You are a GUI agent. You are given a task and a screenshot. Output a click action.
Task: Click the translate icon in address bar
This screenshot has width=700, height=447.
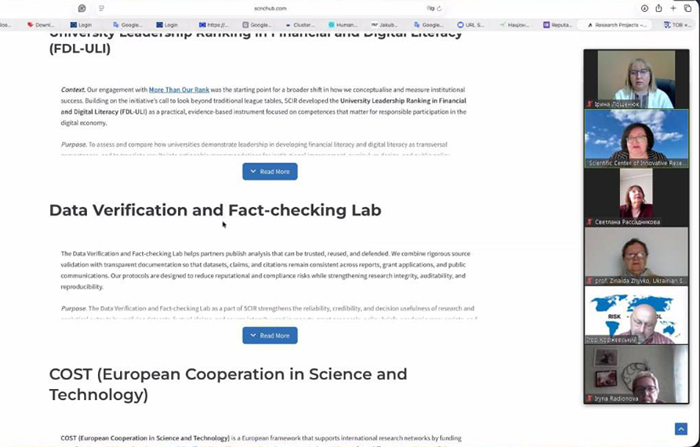(430, 8)
